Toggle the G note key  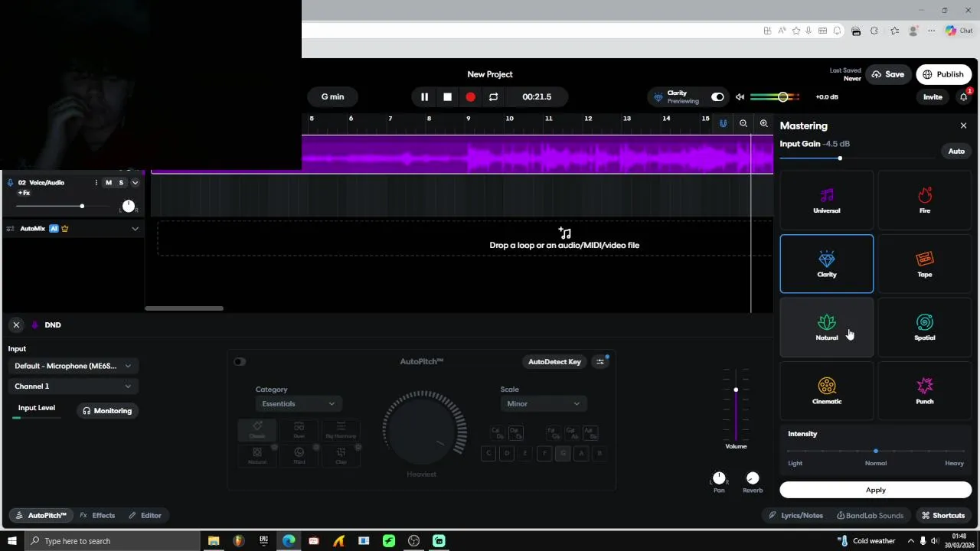coord(563,454)
